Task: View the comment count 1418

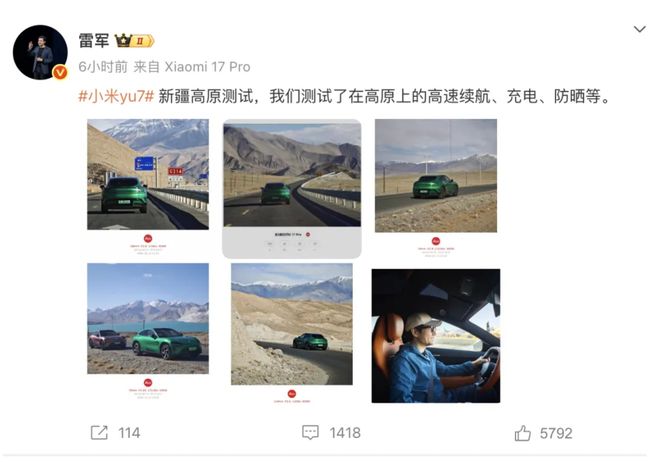Action: click(x=345, y=433)
